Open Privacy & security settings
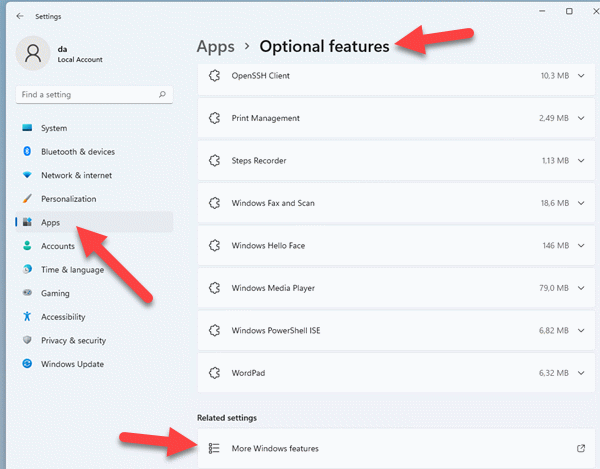This screenshot has height=469, width=600. pos(94,340)
